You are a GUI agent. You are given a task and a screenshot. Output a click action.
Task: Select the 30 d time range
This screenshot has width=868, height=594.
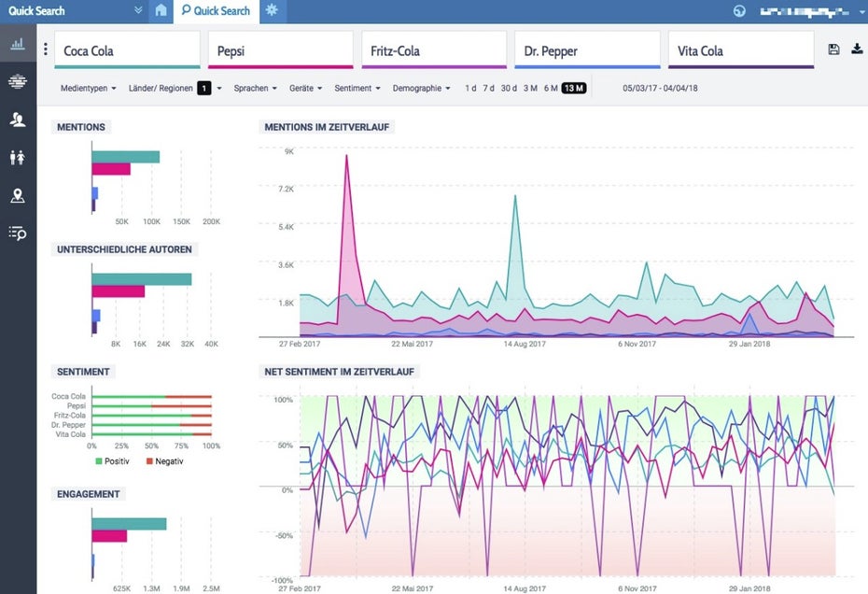coord(509,88)
